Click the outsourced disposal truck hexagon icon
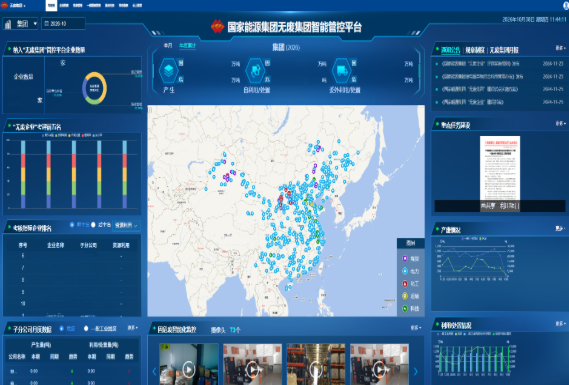 point(342,71)
